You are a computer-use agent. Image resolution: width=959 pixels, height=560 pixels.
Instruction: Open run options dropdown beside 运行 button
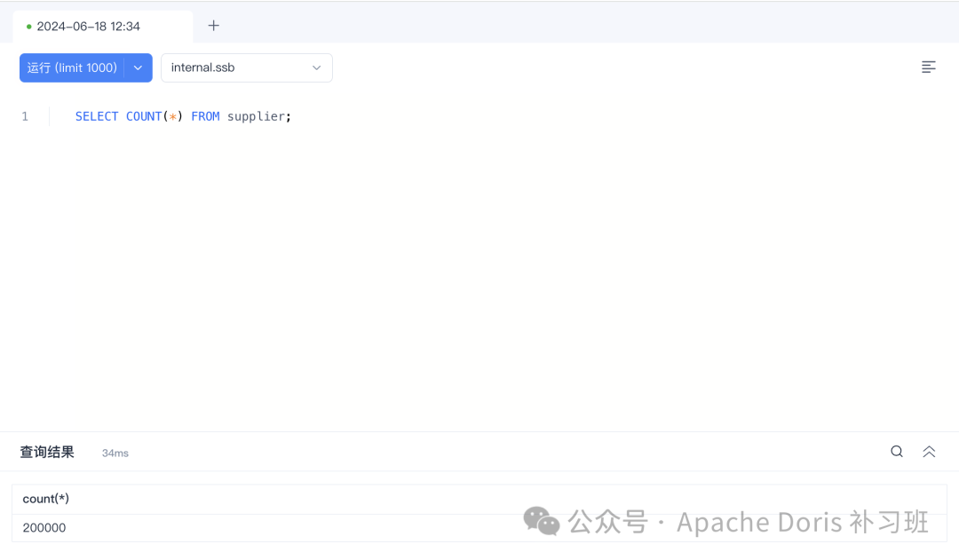point(139,67)
